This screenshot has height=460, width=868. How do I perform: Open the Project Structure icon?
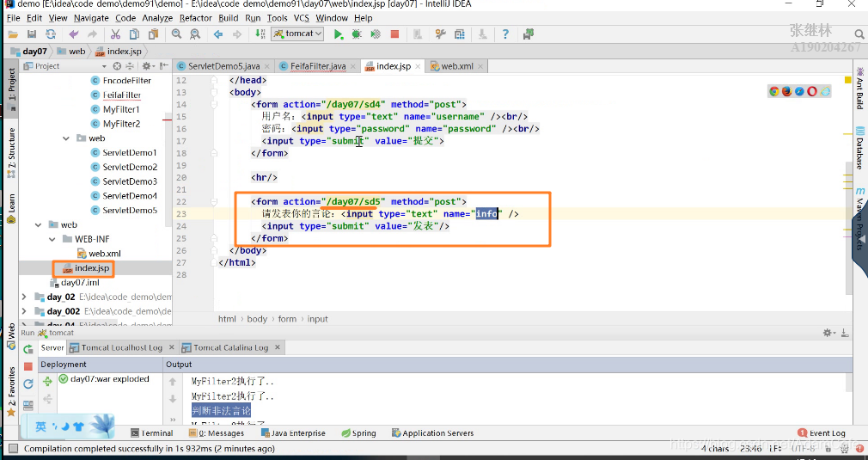pos(460,34)
